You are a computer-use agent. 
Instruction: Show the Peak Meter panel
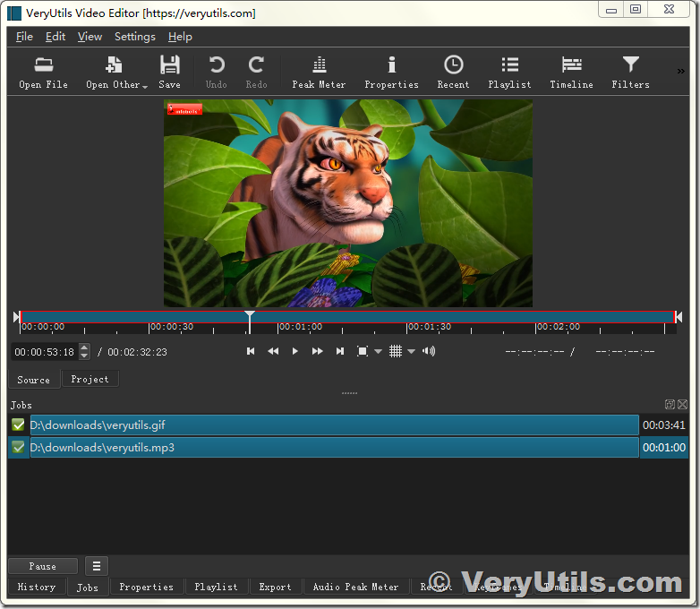pos(319,73)
